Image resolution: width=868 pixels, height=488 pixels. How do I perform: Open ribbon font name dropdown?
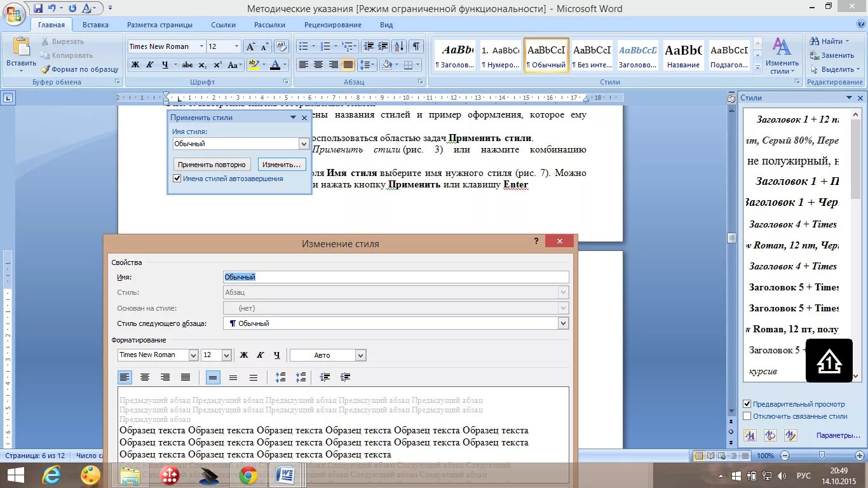201,46
